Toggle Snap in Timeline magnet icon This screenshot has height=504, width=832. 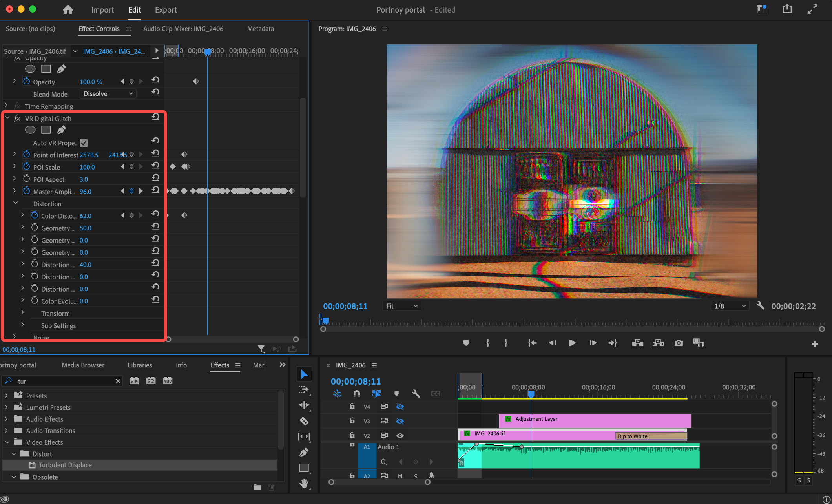(x=356, y=393)
